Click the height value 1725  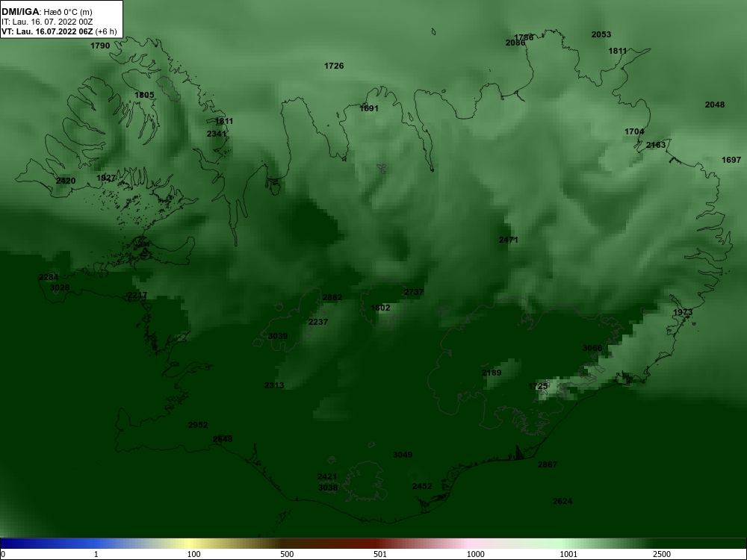539,386
